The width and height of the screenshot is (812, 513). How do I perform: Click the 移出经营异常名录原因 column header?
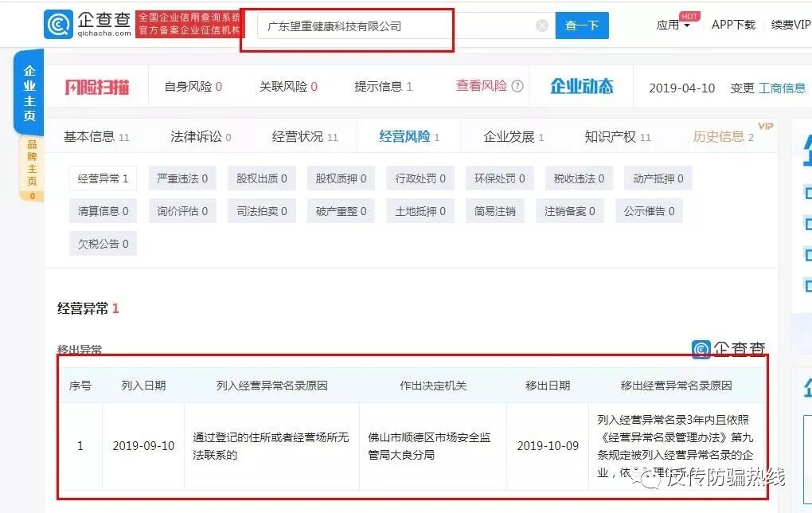pyautogui.click(x=677, y=386)
